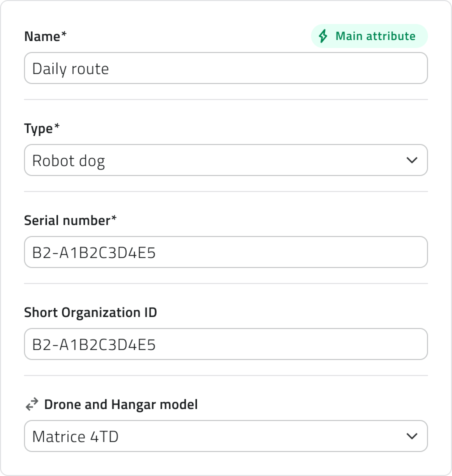Click the lightning bolt icon in the badge
452x476 pixels.
tap(323, 36)
